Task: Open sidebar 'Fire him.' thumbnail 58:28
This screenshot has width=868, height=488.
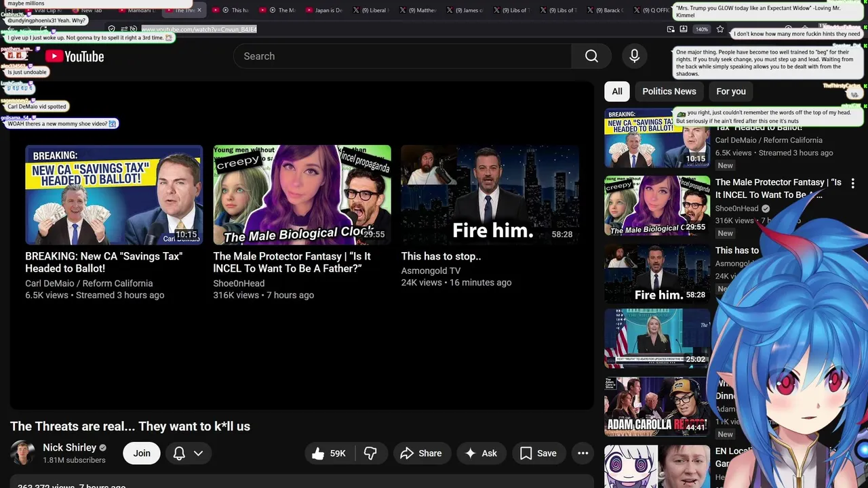Action: [657, 272]
